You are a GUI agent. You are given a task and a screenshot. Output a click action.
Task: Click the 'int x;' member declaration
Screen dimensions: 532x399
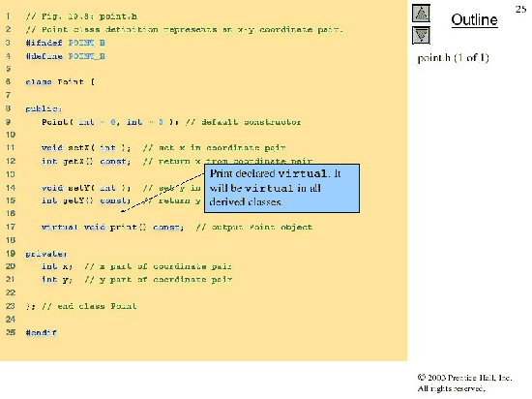pos(57,266)
